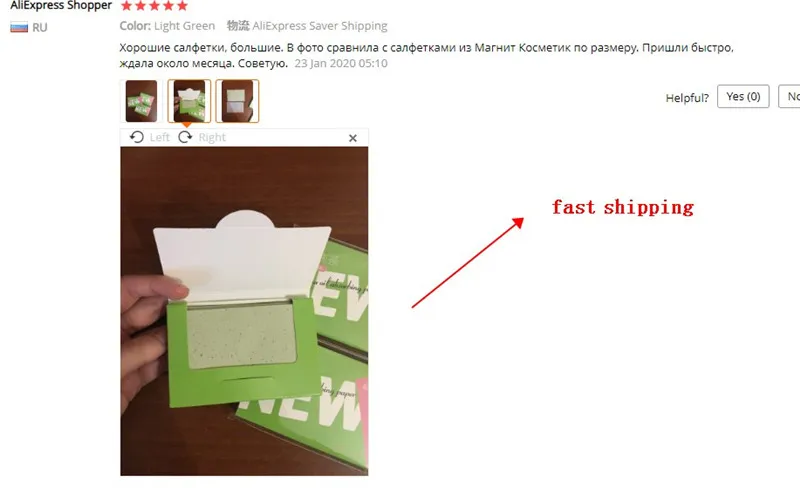Click the red fast shipping text
Screen dimensions: 800x488
[623, 207]
